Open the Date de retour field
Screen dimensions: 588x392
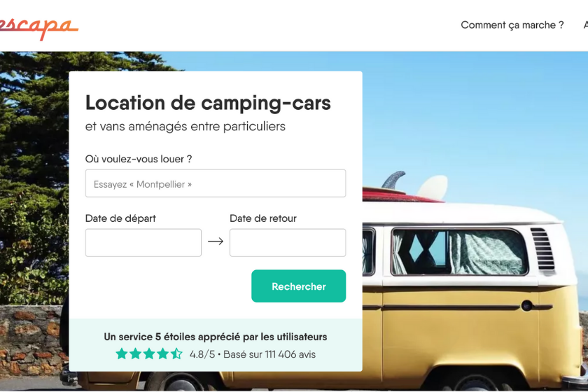(288, 243)
